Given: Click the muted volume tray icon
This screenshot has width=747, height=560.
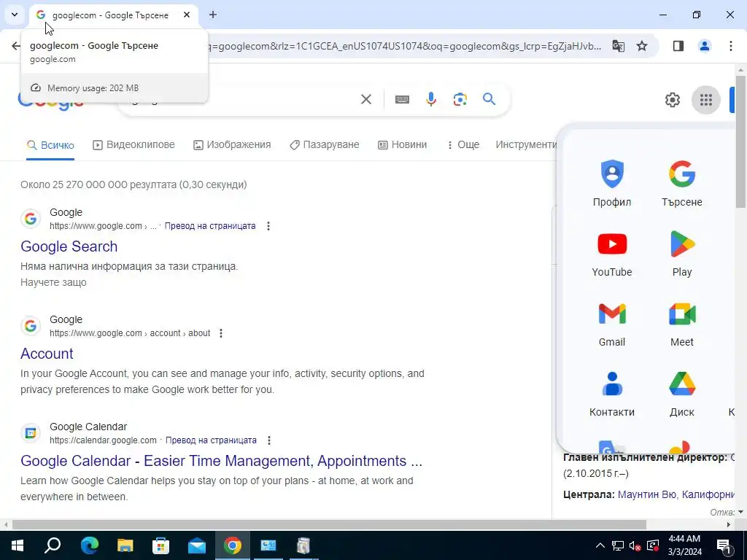Looking at the screenshot, I should (635, 545).
